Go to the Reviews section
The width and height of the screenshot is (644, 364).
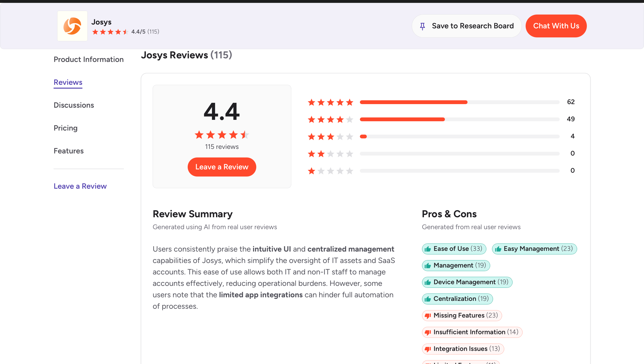click(x=68, y=82)
